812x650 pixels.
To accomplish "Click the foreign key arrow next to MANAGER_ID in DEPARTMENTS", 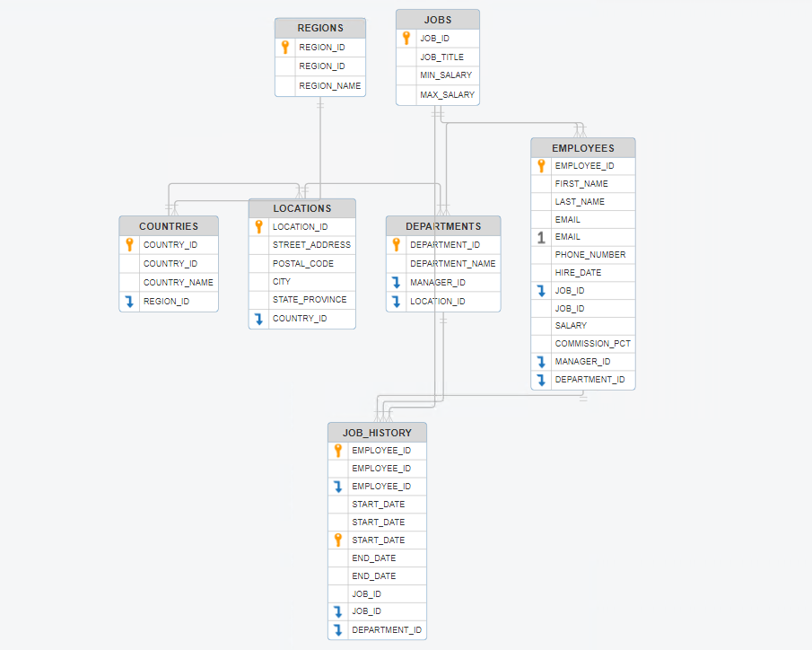I will click(395, 282).
